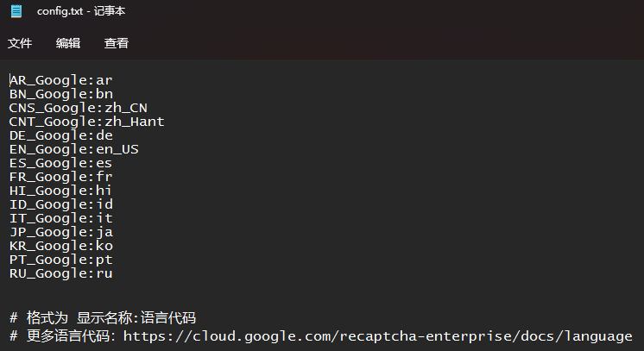
Task: Place cursor on the BN_Google:bn line
Action: 61,94
